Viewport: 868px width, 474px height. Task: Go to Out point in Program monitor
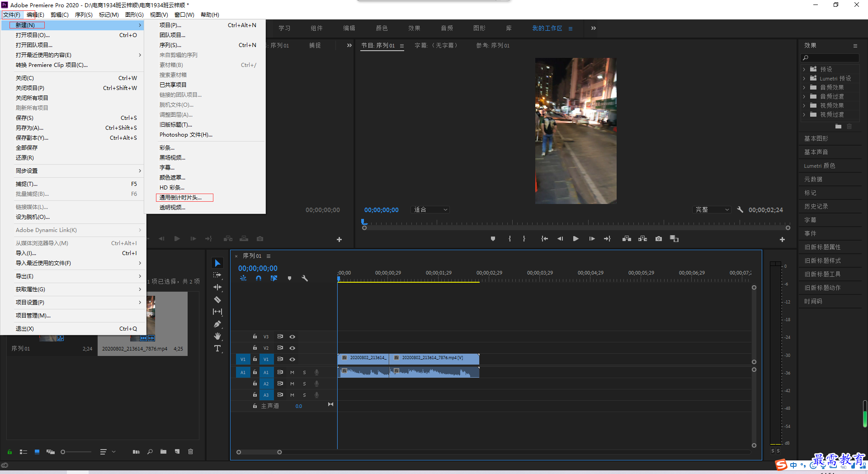(607, 239)
